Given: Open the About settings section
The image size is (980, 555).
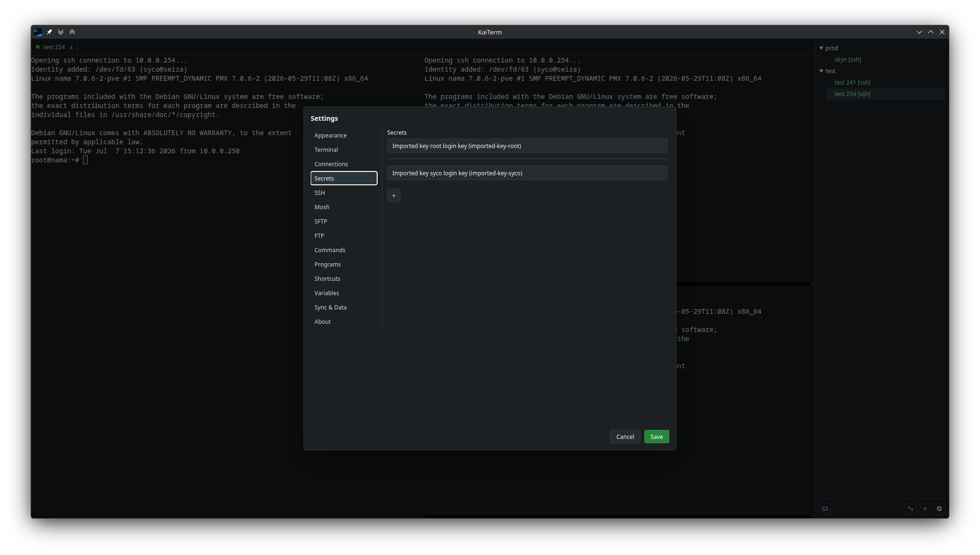Looking at the screenshot, I should (344, 322).
